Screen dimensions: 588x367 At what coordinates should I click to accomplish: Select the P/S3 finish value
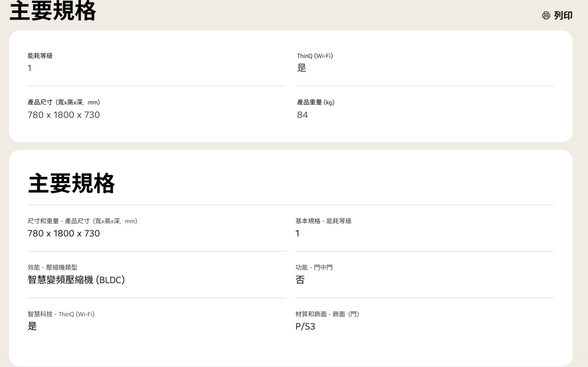pyautogui.click(x=305, y=327)
